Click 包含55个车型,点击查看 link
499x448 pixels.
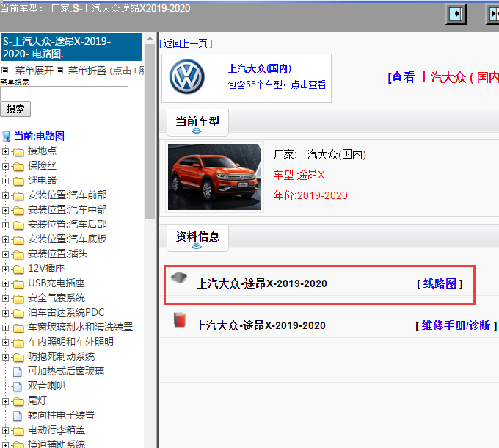click(277, 84)
